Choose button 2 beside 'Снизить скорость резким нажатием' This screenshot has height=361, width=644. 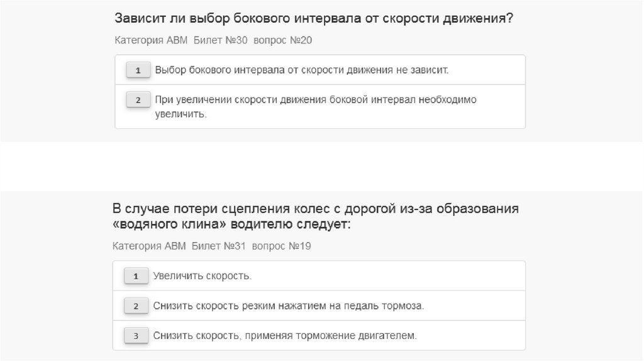[x=135, y=306]
